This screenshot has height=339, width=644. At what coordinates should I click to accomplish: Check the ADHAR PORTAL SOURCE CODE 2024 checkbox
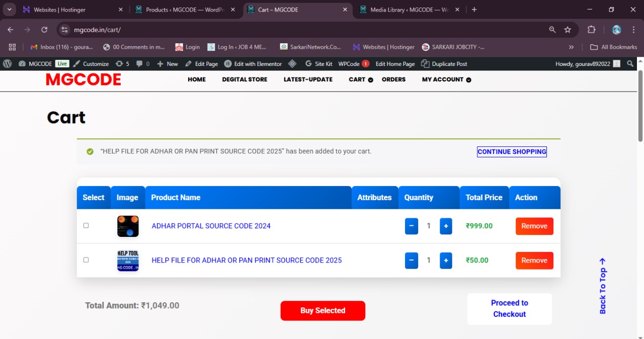(x=86, y=226)
